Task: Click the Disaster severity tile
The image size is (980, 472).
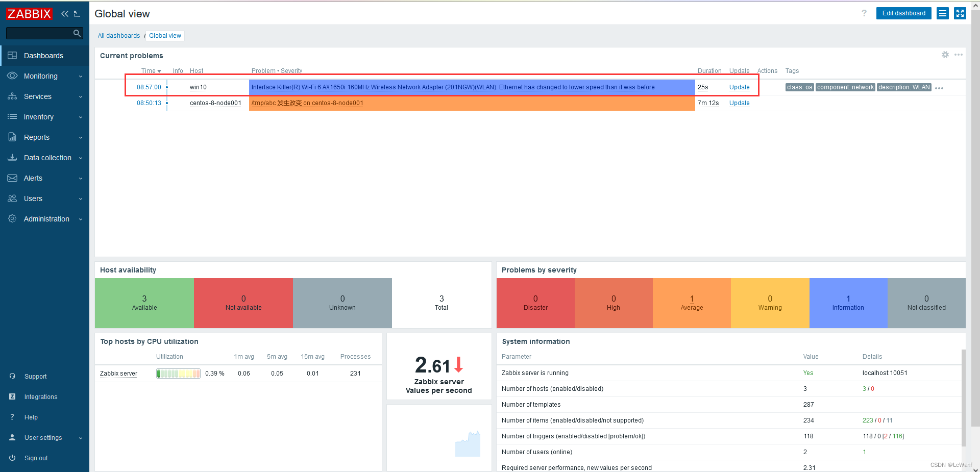Action: [x=535, y=303]
